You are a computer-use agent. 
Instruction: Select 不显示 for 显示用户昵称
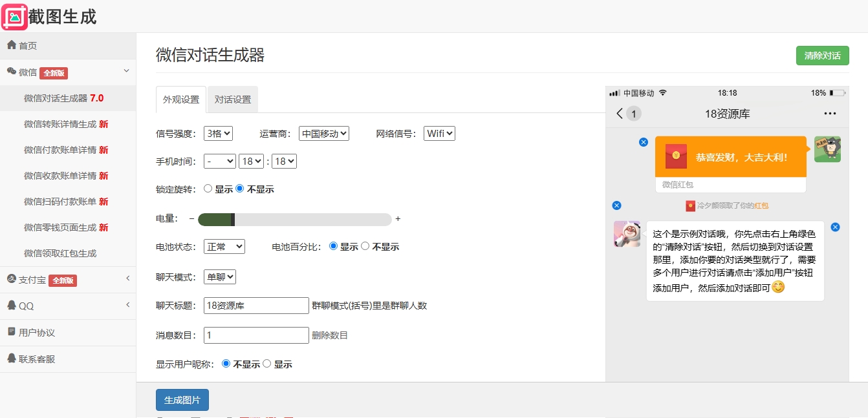226,364
